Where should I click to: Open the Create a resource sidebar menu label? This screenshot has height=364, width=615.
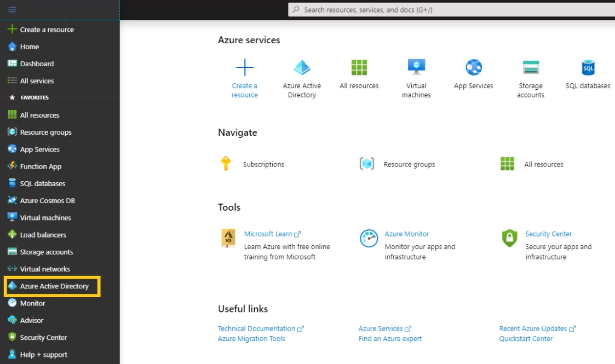pos(47,30)
